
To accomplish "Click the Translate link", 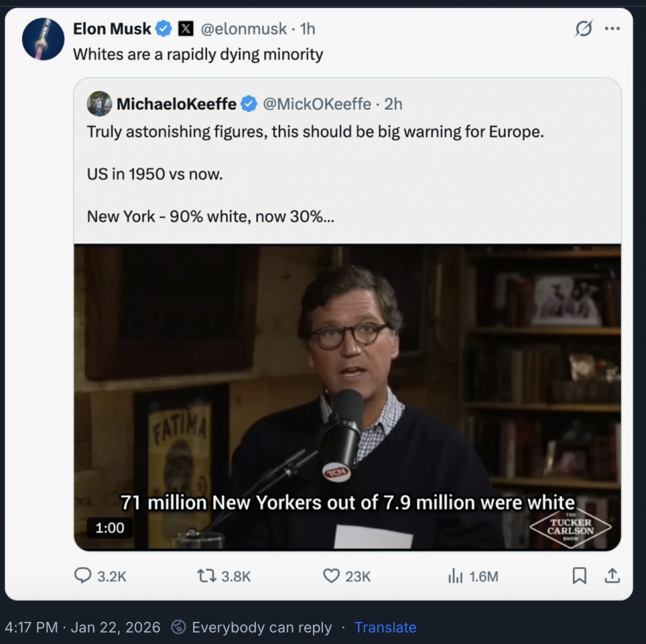I will point(385,628).
